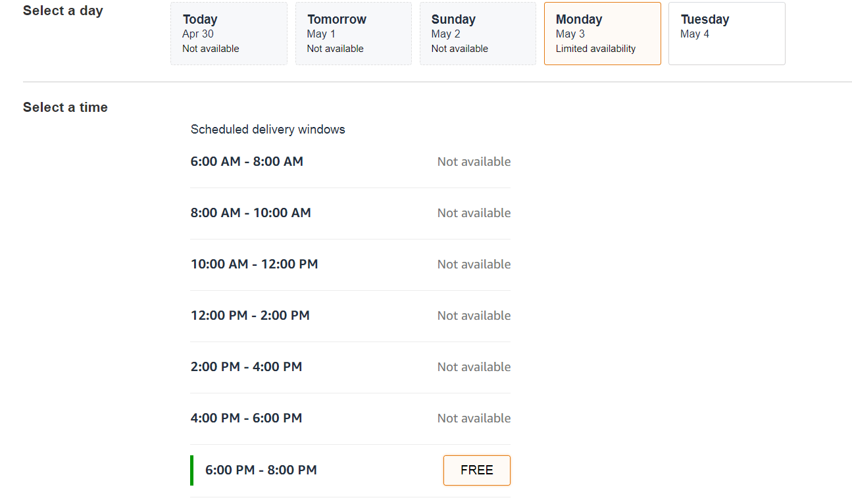Choose the Sunday May 2 day card

[x=478, y=34]
